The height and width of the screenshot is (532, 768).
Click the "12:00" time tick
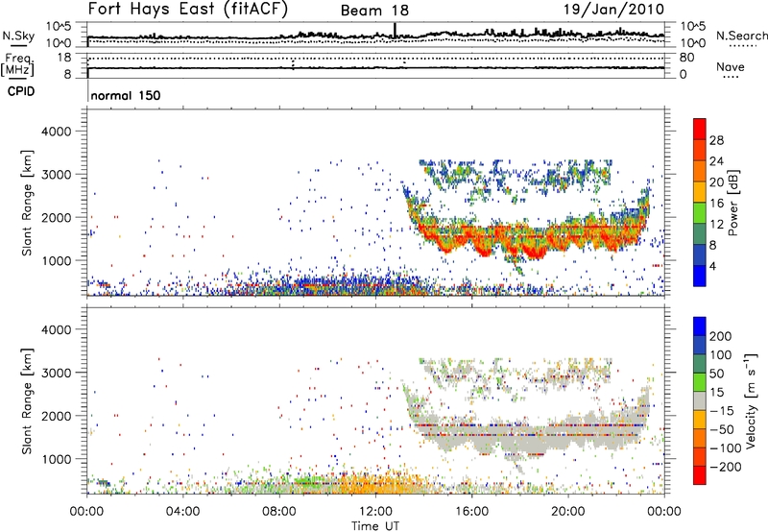click(x=375, y=512)
